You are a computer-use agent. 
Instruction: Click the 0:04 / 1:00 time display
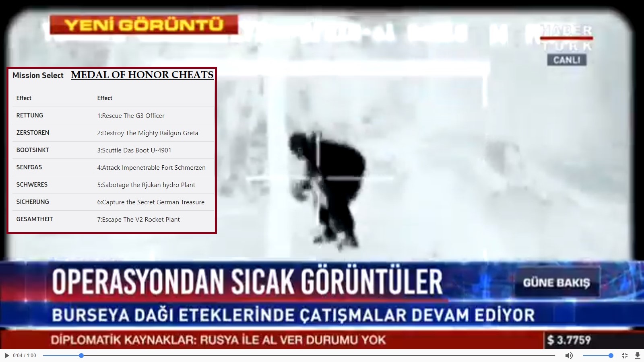[x=25, y=356]
